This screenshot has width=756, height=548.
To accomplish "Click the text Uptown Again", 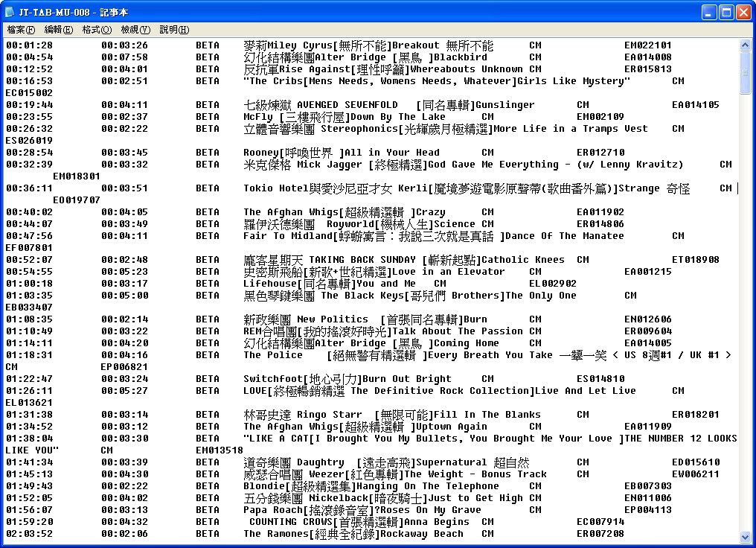I will click(451, 427).
